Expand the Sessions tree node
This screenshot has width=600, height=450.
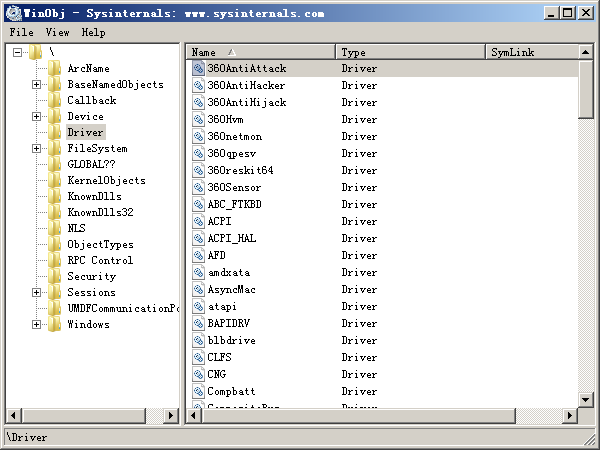click(x=36, y=292)
